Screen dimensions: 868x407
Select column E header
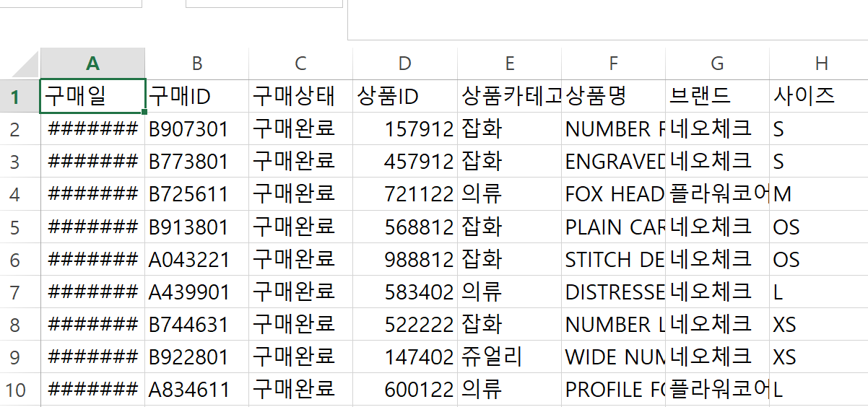[x=510, y=64]
